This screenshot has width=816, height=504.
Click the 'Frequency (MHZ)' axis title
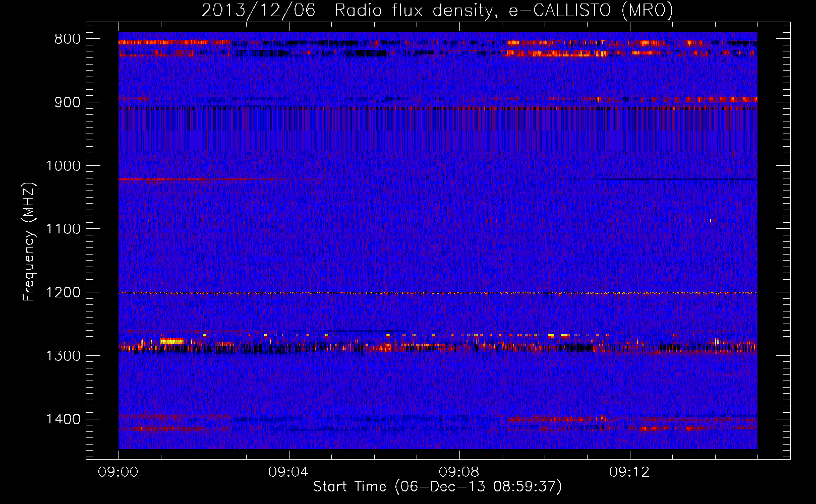click(x=29, y=242)
